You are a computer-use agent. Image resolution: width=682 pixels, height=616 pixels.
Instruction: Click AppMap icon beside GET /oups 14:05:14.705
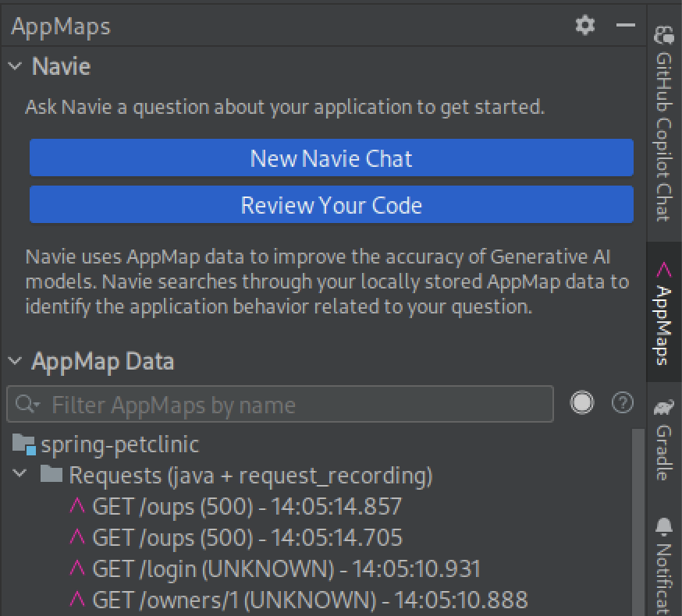click(77, 537)
